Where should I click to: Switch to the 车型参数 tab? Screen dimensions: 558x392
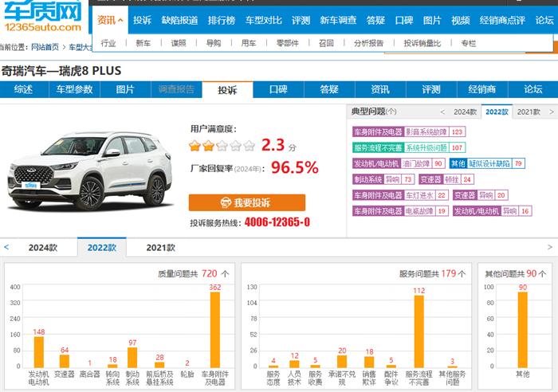tap(74, 89)
